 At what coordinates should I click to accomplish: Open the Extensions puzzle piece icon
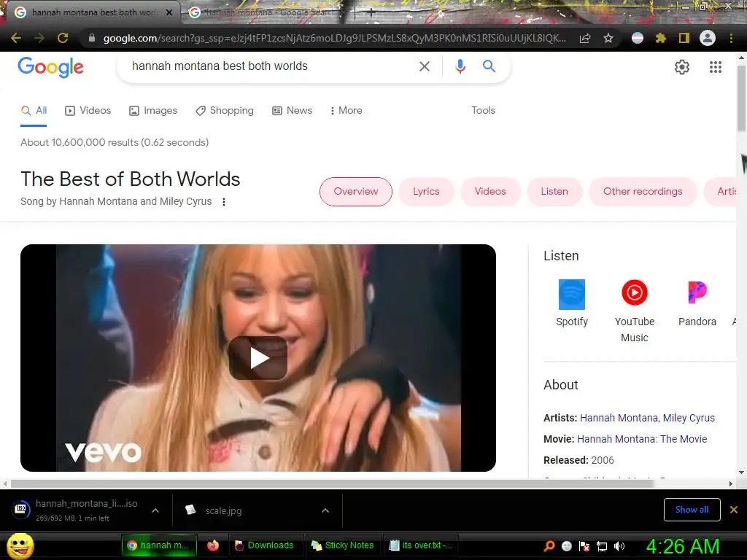661,38
